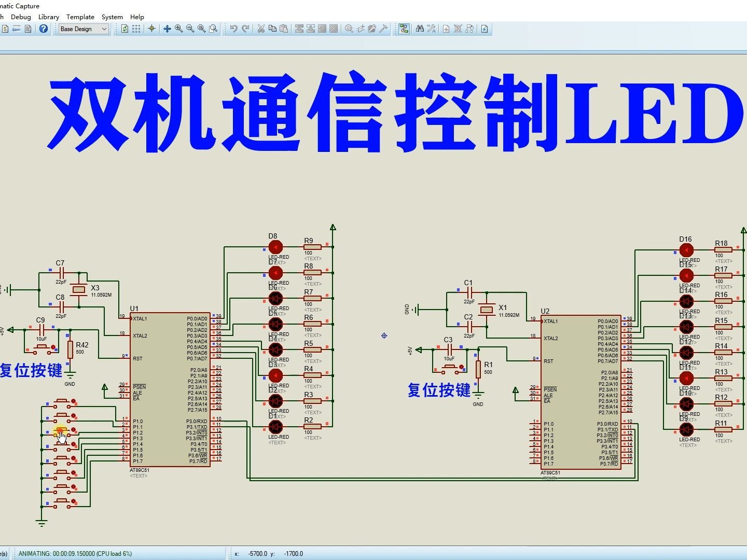Image resolution: width=747 pixels, height=560 pixels.
Task: Redraw the schematic with the refresh icon
Action: [125, 29]
